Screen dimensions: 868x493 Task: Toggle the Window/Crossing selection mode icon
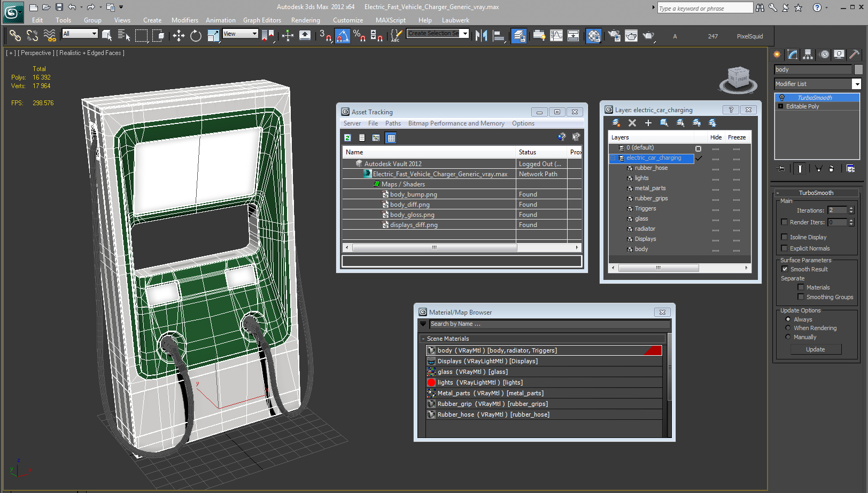pyautogui.click(x=158, y=36)
